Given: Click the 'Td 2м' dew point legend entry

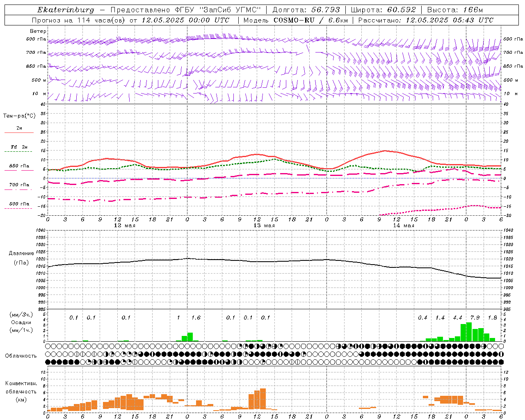Looking at the screenshot, I should pyautogui.click(x=19, y=147).
